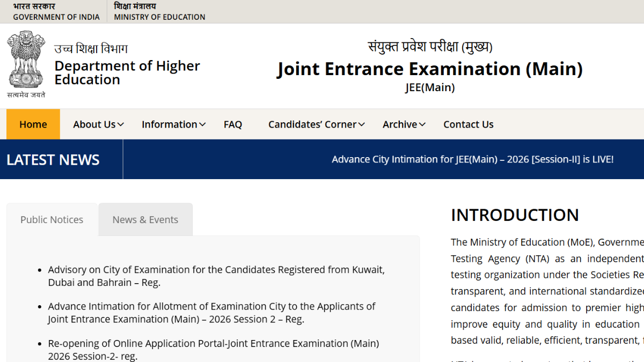
Task: Open Re-opening of Online Application Portal notice
Action: click(x=213, y=349)
